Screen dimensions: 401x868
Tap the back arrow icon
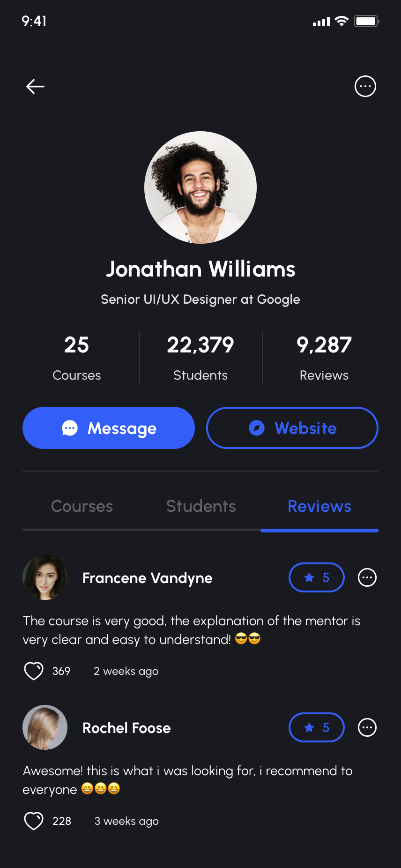(x=35, y=86)
